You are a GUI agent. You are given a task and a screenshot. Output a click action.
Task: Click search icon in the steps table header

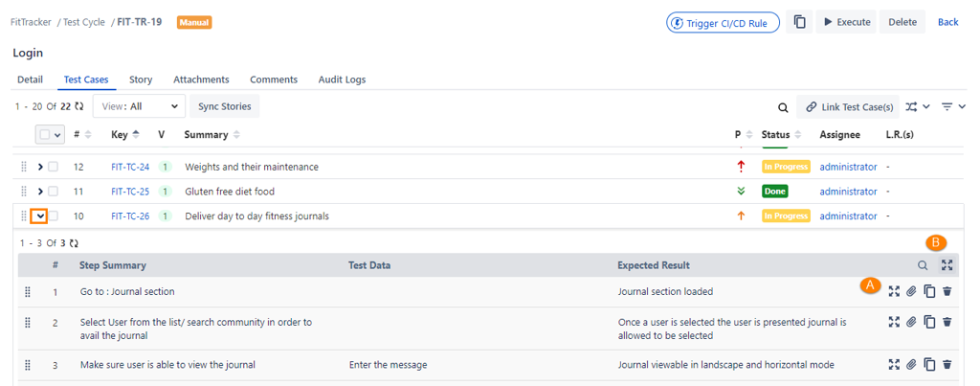click(x=923, y=265)
